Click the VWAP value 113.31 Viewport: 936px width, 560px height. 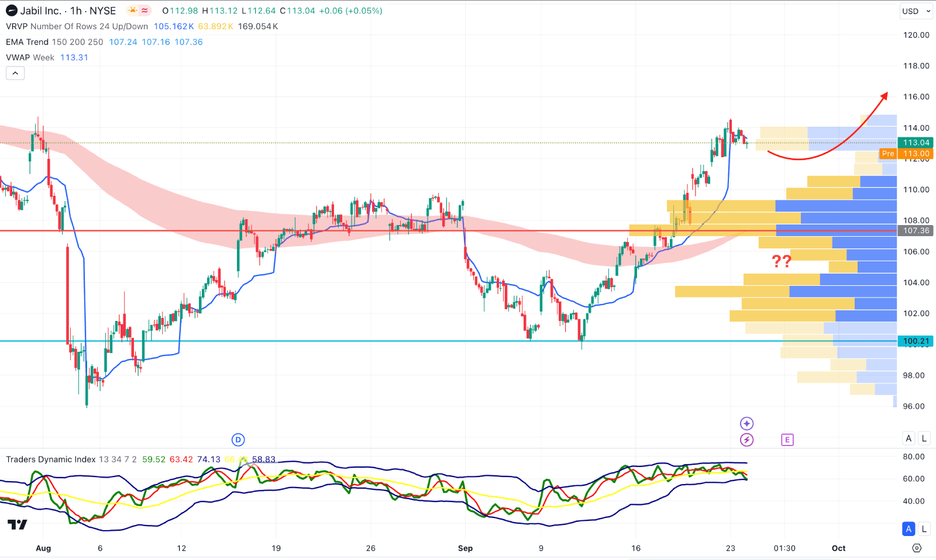[x=74, y=57]
